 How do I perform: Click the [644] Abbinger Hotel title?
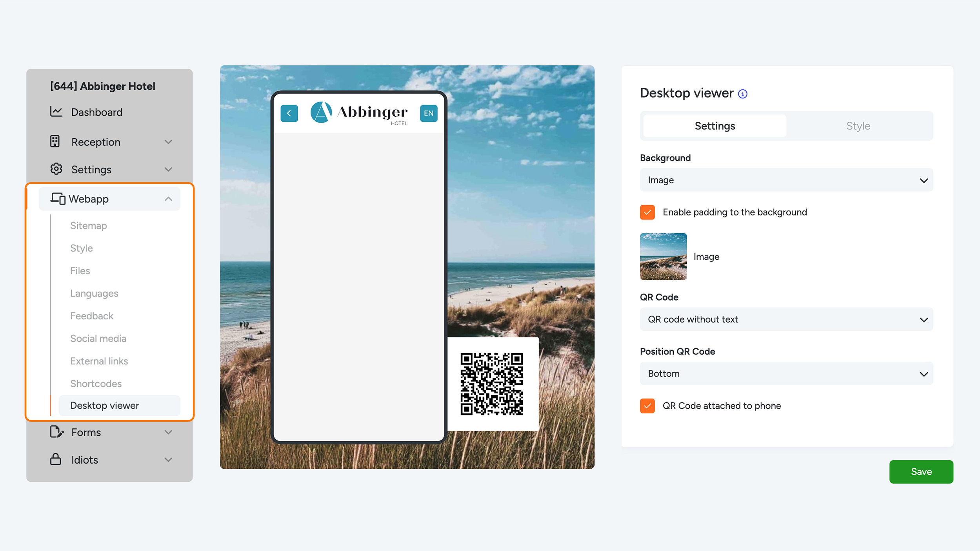coord(103,86)
